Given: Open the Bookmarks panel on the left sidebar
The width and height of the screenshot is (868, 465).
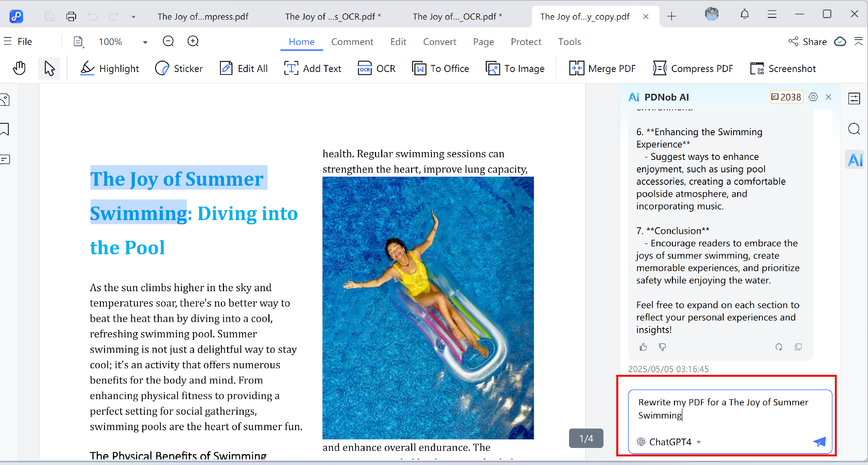Looking at the screenshot, I should click(x=5, y=129).
